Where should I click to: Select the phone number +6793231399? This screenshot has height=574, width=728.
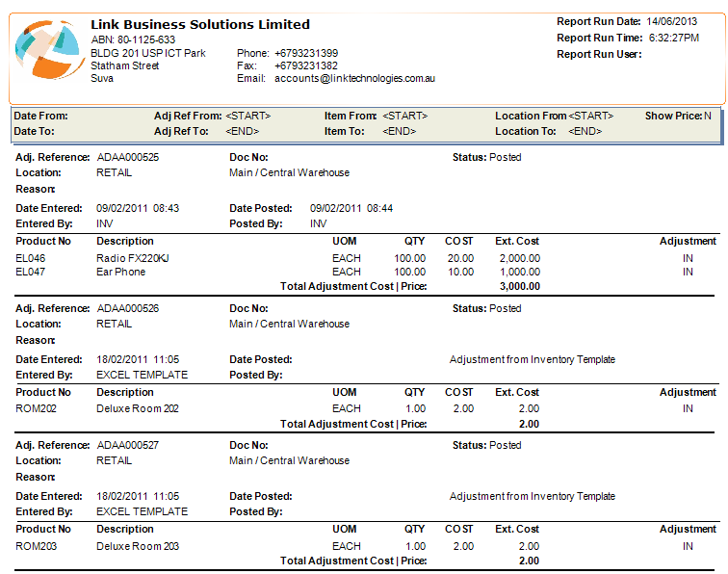pos(306,53)
